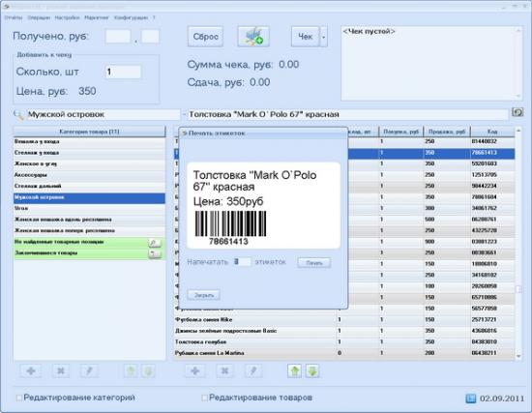Open the 'Маркетинг' menu

coord(97,17)
